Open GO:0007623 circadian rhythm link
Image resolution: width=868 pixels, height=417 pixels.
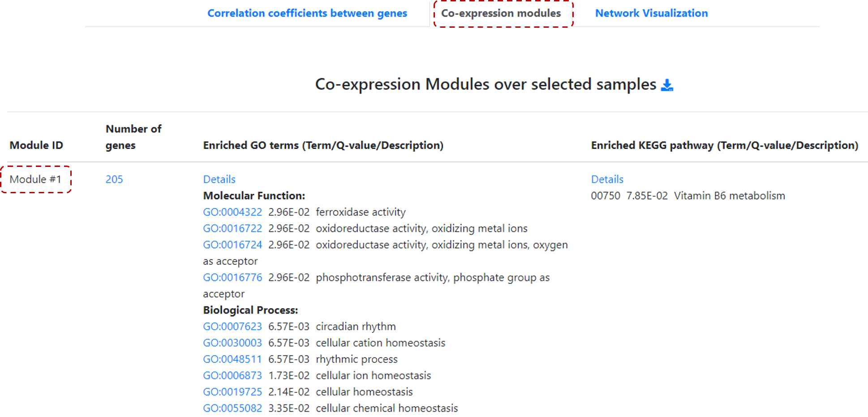tap(232, 327)
